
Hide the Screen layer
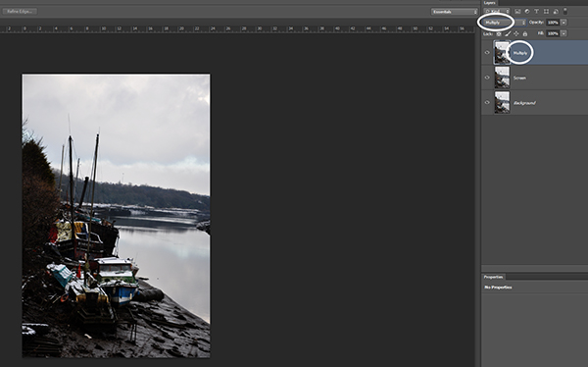(487, 78)
